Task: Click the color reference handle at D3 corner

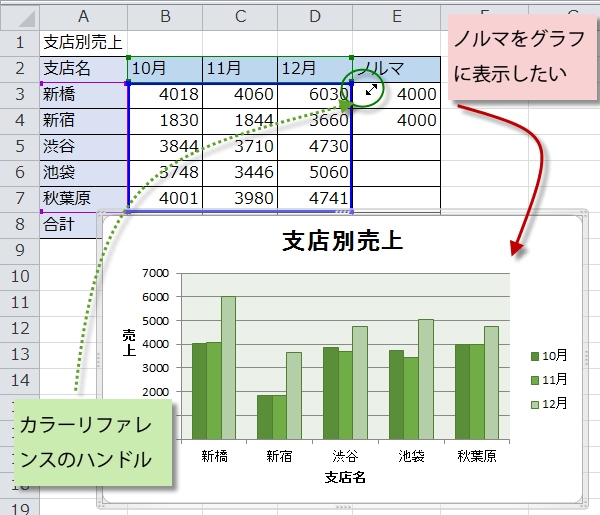Action: [x=351, y=83]
